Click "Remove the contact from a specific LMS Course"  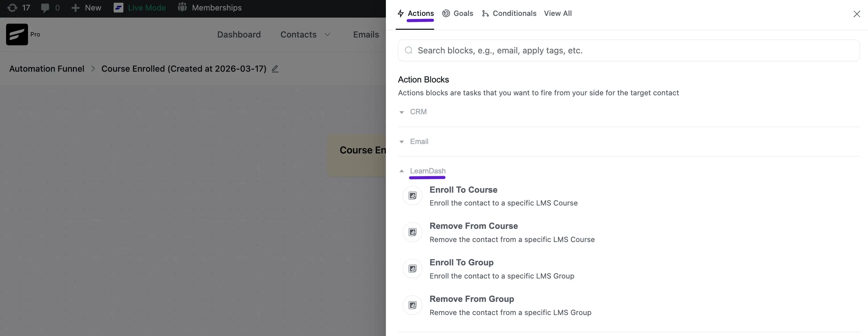tap(512, 240)
